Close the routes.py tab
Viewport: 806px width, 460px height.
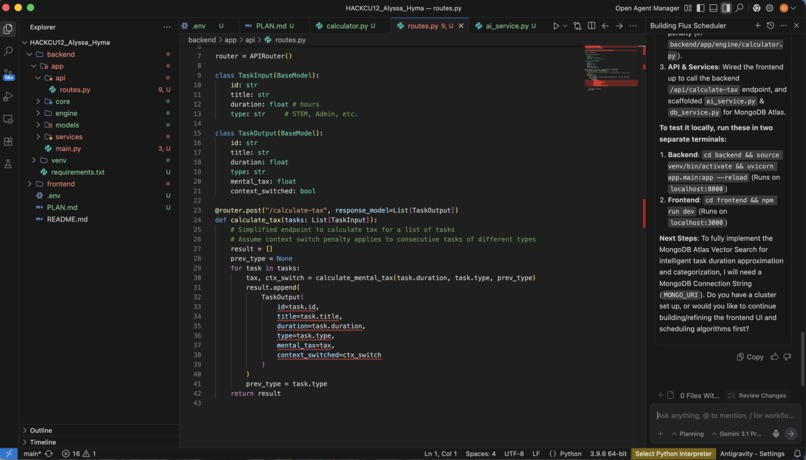pos(461,26)
